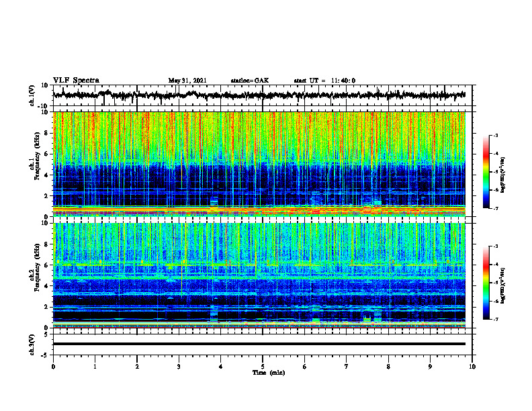Click time axis tick label "3" at bottom

179,367
